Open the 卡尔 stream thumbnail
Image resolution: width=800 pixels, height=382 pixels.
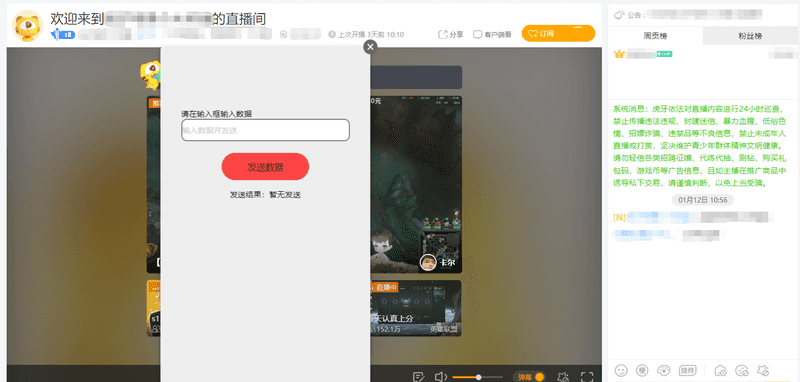pos(416,184)
